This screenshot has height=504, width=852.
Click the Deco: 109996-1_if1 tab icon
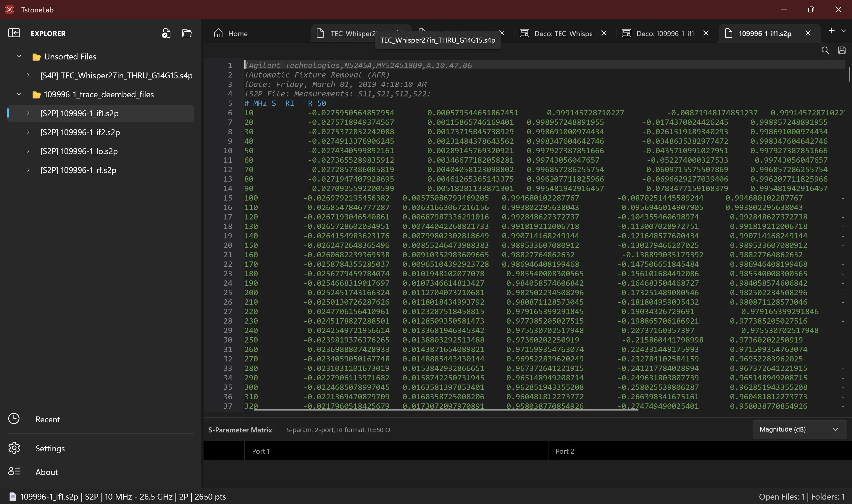[x=626, y=33]
